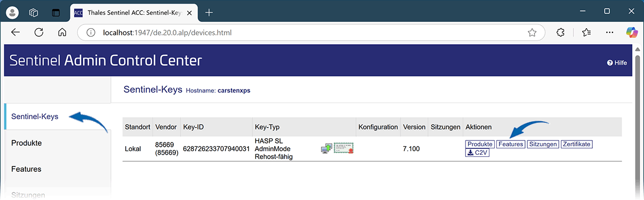Click the network computer icon in key row

coord(326,148)
